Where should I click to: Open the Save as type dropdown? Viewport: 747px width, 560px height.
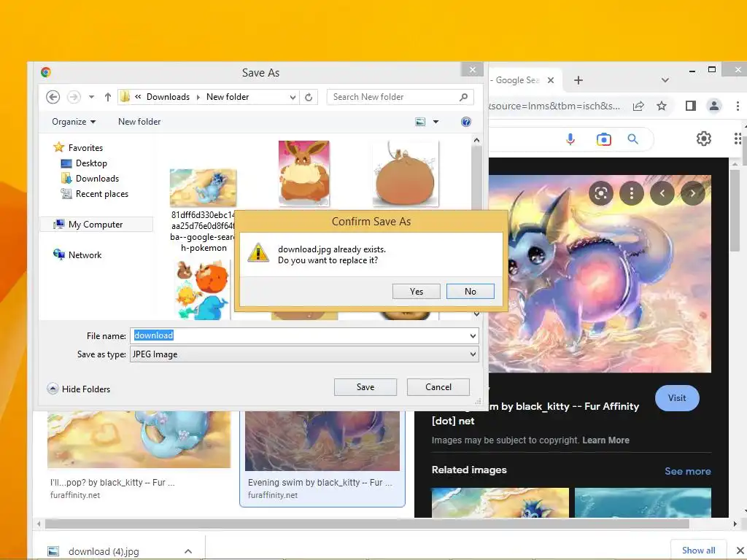pos(304,354)
